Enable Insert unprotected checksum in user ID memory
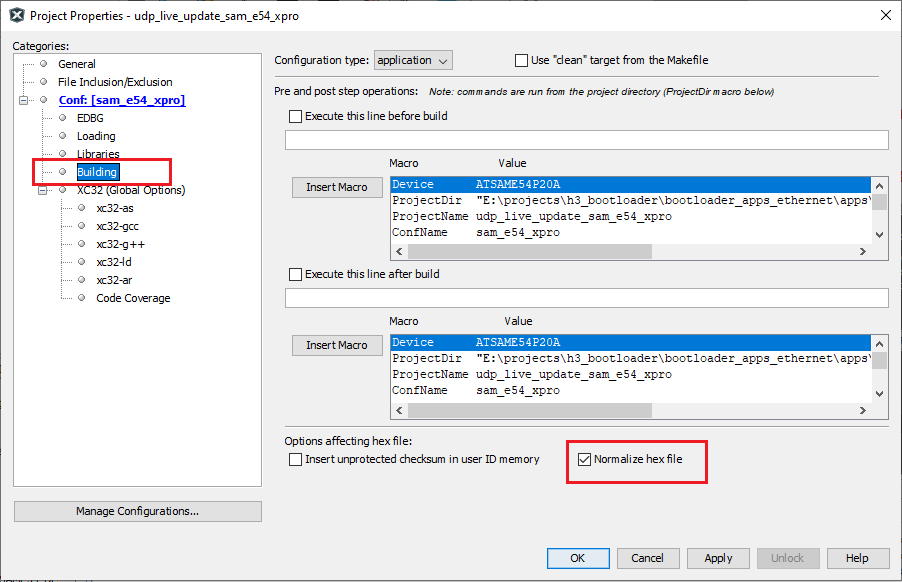 (295, 460)
